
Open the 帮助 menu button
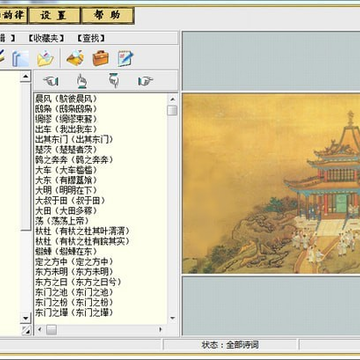click(108, 15)
